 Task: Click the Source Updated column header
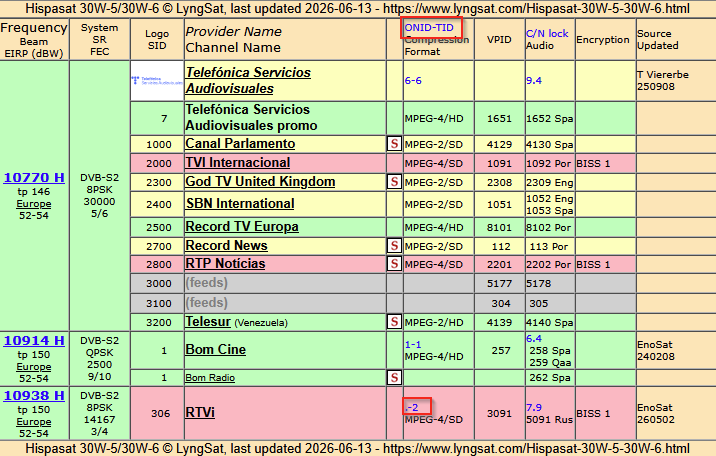coord(676,40)
